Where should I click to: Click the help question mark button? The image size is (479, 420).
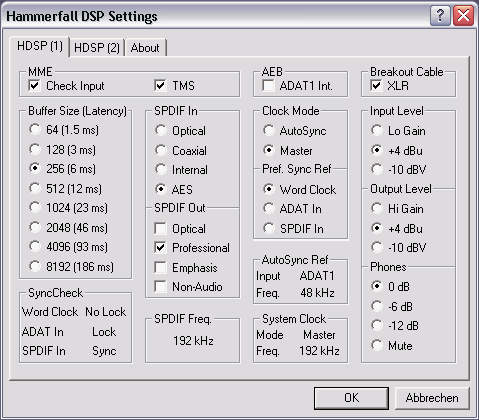pos(440,15)
